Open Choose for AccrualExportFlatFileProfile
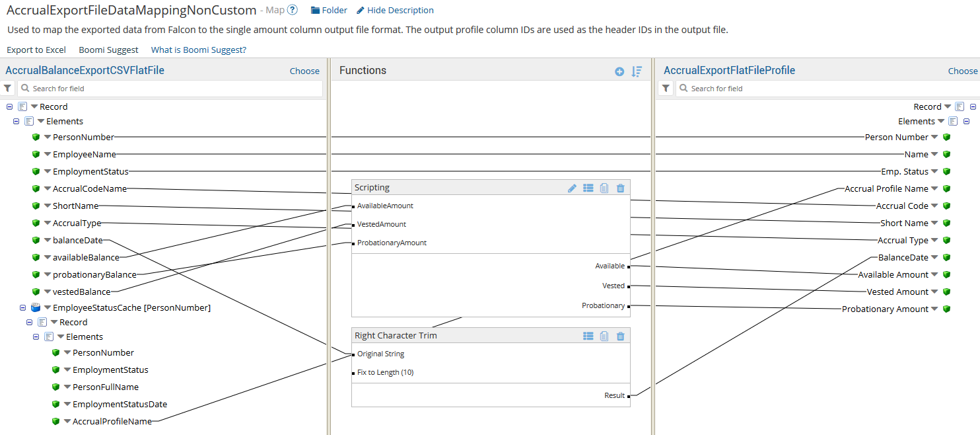980x435 pixels. point(962,70)
